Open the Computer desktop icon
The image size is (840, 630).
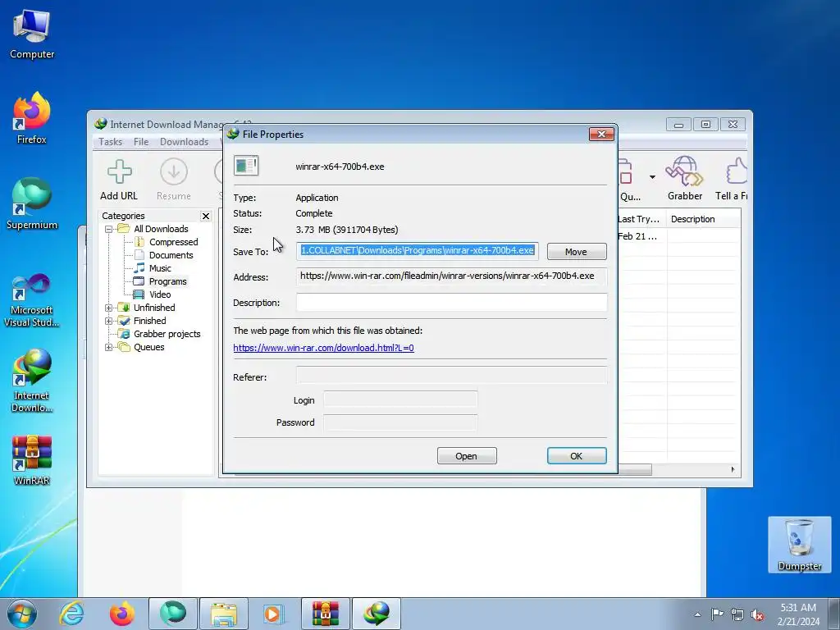click(x=32, y=34)
